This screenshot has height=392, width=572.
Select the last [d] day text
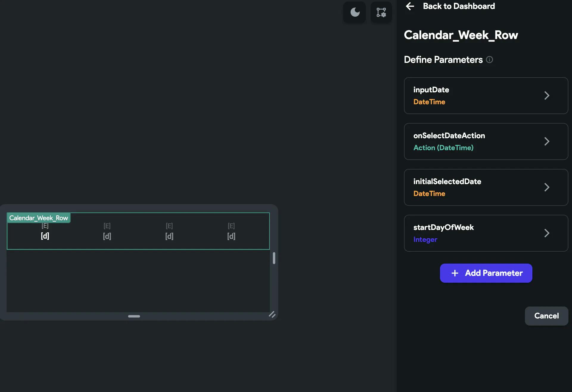coord(231,236)
